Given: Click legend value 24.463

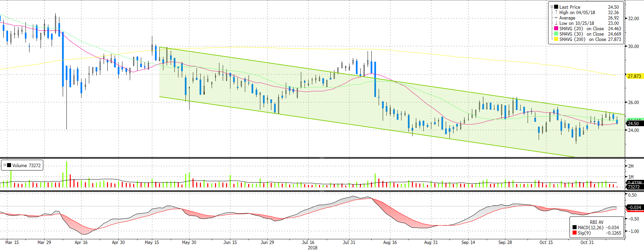Looking at the screenshot, I should tap(614, 29).
